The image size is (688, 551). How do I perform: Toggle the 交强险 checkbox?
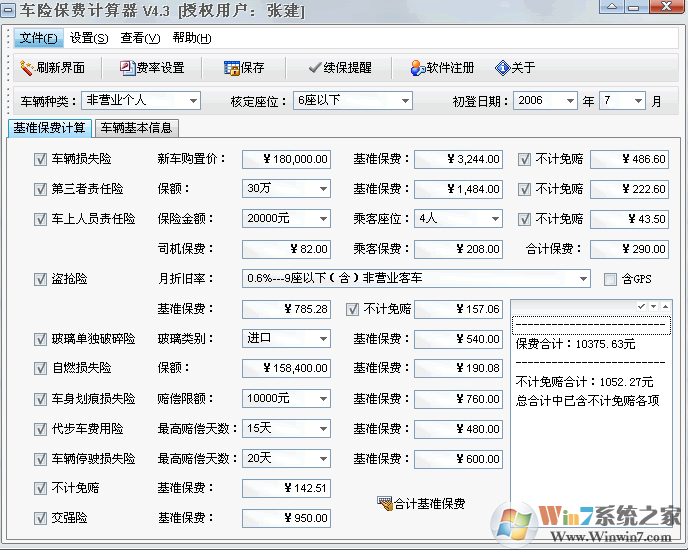41,518
